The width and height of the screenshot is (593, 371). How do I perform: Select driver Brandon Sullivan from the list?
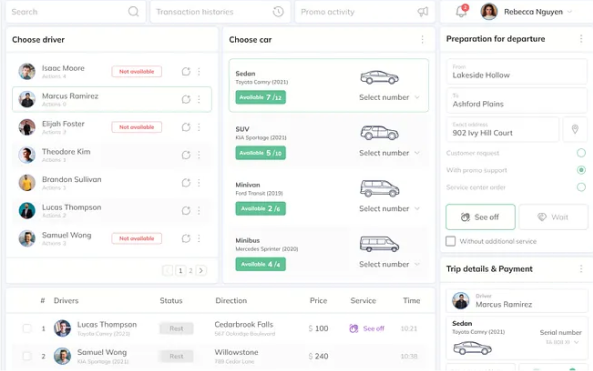click(112, 183)
